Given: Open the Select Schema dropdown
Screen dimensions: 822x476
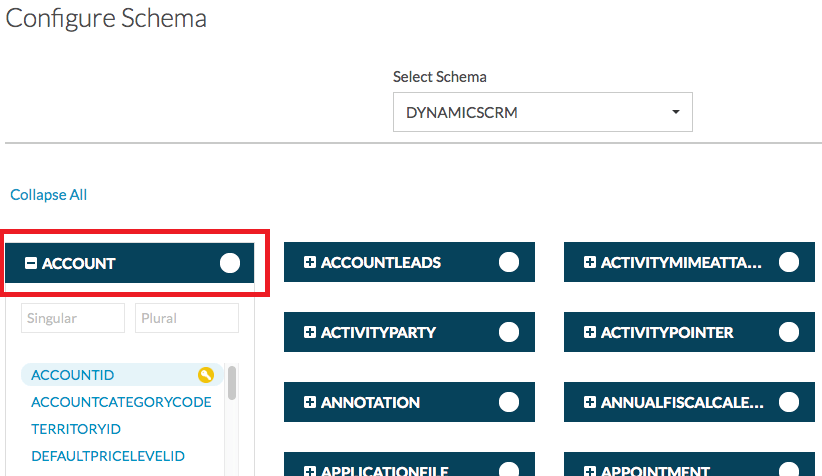Looking at the screenshot, I should tap(542, 113).
